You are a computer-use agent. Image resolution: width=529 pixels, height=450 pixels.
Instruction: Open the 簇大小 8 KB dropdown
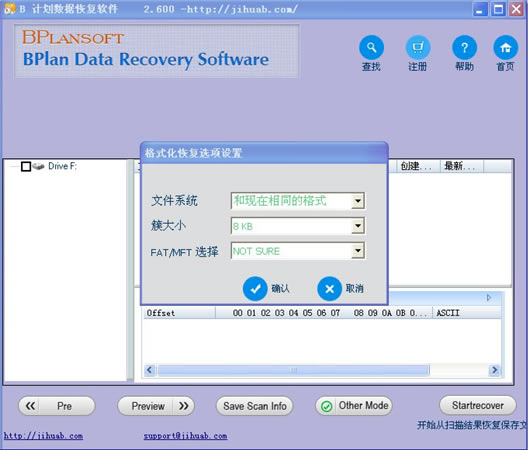[298, 226]
